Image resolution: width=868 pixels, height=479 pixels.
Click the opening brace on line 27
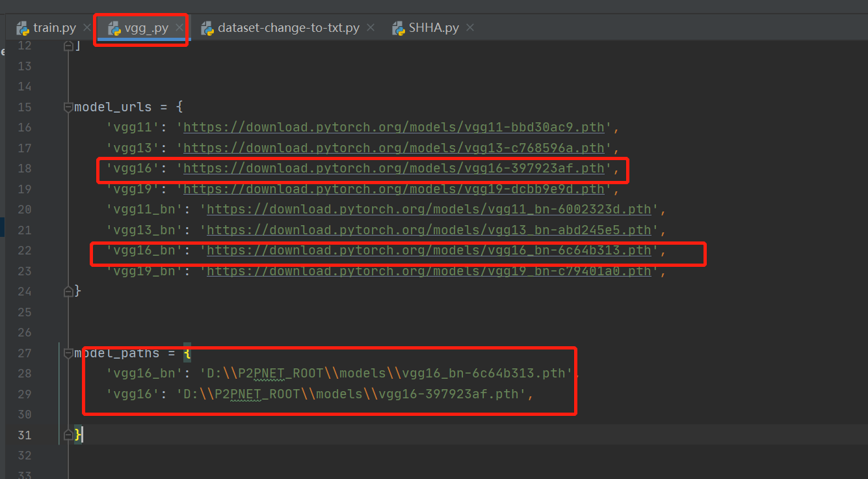click(187, 353)
